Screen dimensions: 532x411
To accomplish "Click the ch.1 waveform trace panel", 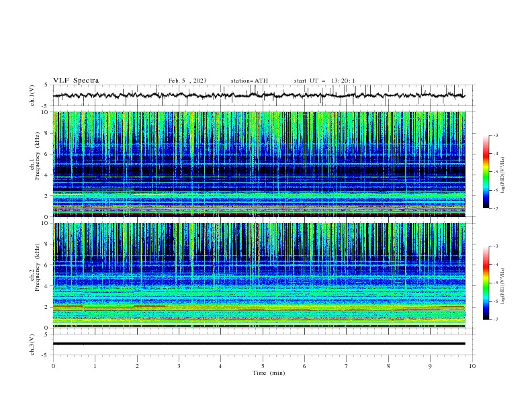I will click(263, 95).
